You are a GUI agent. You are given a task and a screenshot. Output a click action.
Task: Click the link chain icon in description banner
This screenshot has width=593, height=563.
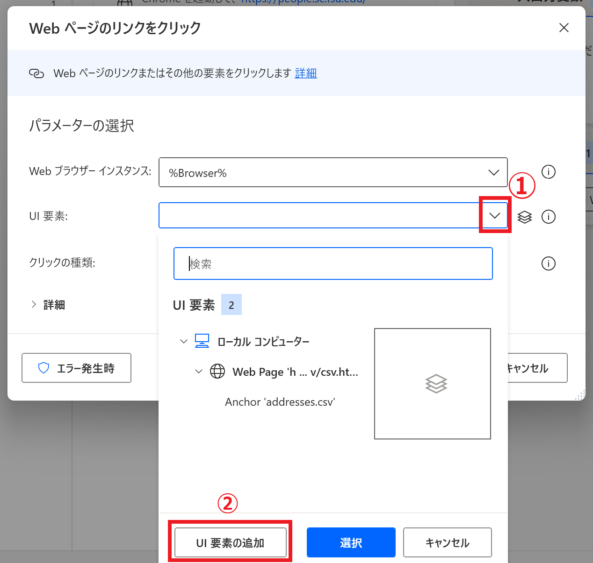tap(36, 73)
